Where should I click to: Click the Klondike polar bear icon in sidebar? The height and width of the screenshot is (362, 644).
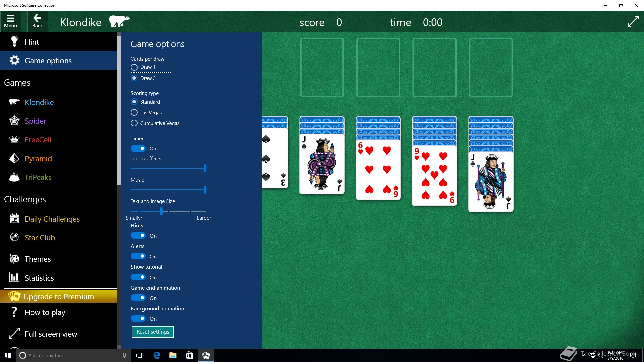[14, 102]
